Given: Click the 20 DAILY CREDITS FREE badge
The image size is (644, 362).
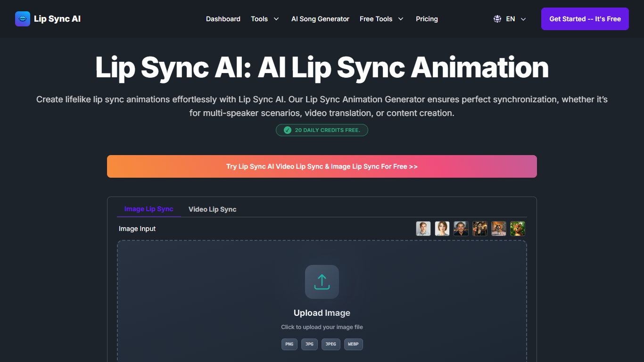Looking at the screenshot, I should tap(322, 130).
